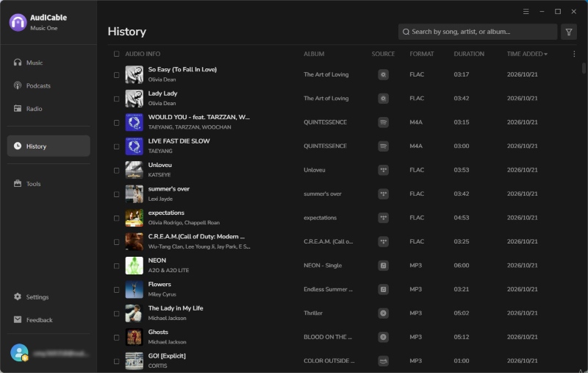Image resolution: width=588 pixels, height=373 pixels.
Task: Check the Lady Lady row checkbox
Action: click(x=117, y=99)
